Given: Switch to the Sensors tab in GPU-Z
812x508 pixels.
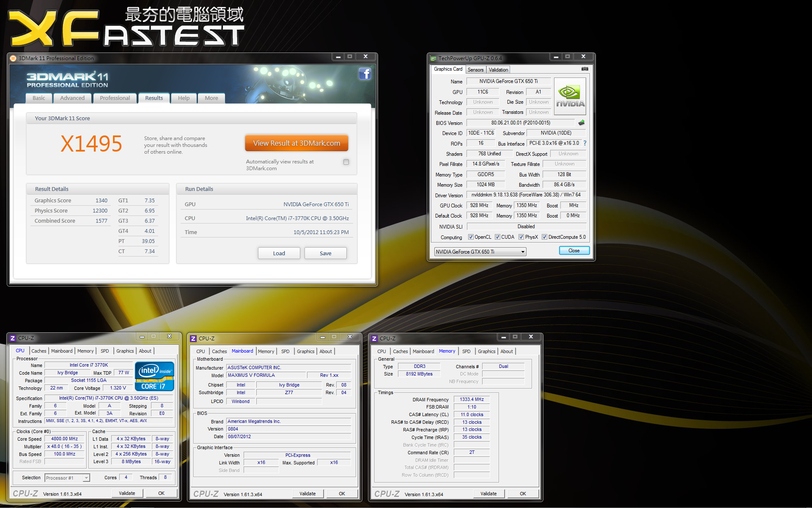Looking at the screenshot, I should 476,70.
